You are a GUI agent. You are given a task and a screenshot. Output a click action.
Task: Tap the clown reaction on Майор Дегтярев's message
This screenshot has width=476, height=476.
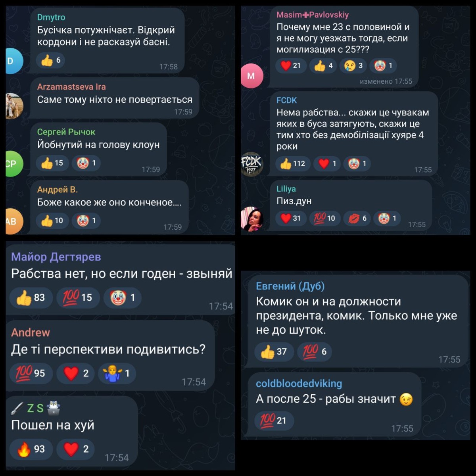point(122,297)
